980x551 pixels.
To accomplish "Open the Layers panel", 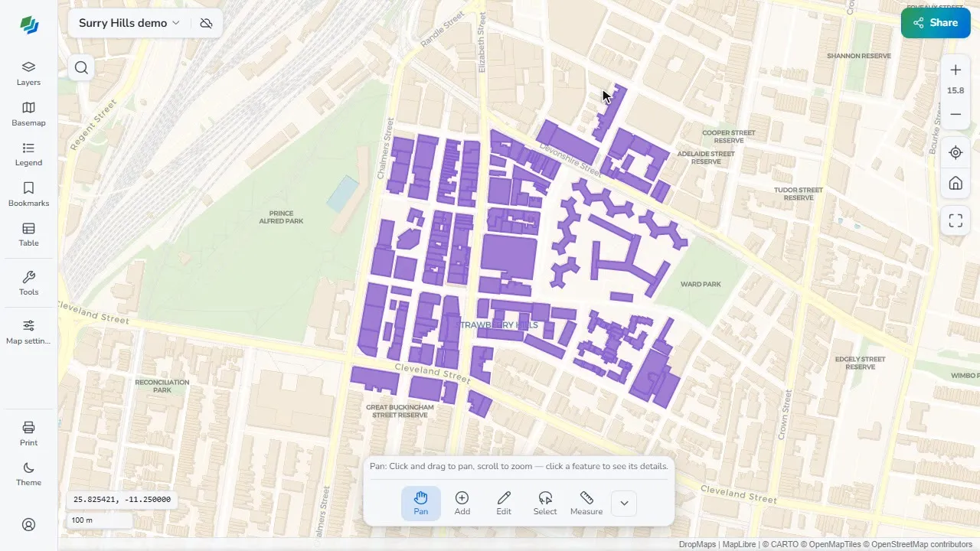I will pos(28,73).
